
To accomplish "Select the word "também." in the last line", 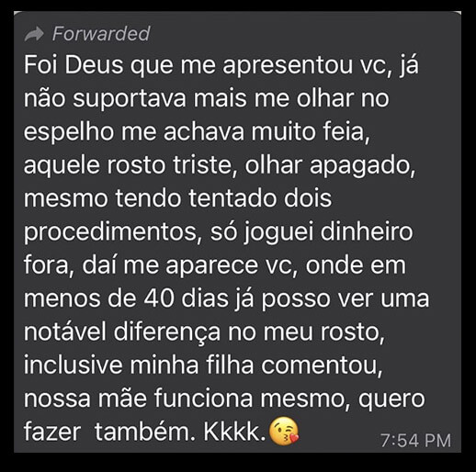I will coord(145,432).
